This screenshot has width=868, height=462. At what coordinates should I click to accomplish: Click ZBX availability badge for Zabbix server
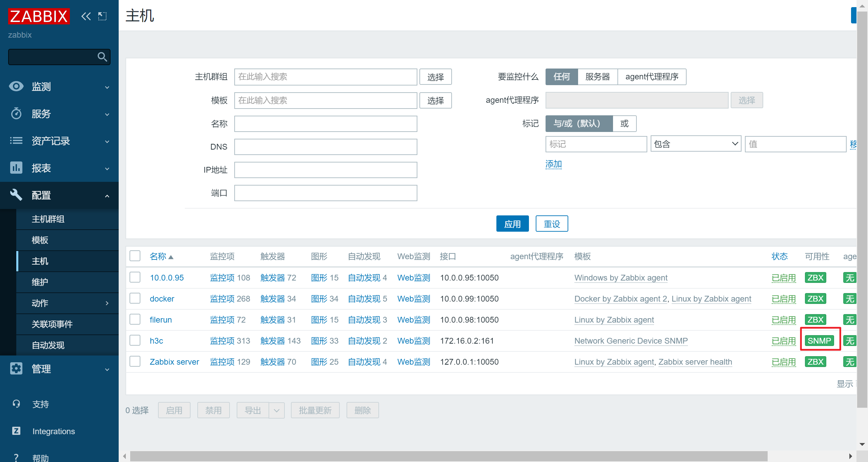point(815,362)
